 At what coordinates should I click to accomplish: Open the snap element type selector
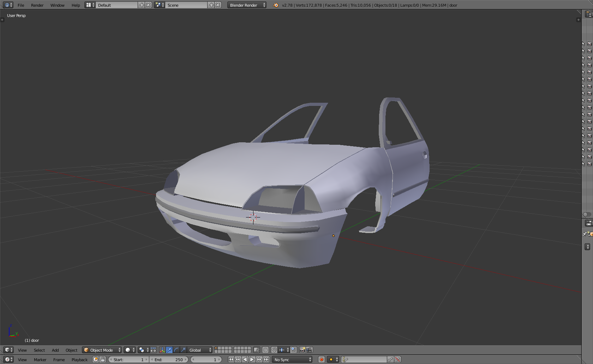(284, 350)
